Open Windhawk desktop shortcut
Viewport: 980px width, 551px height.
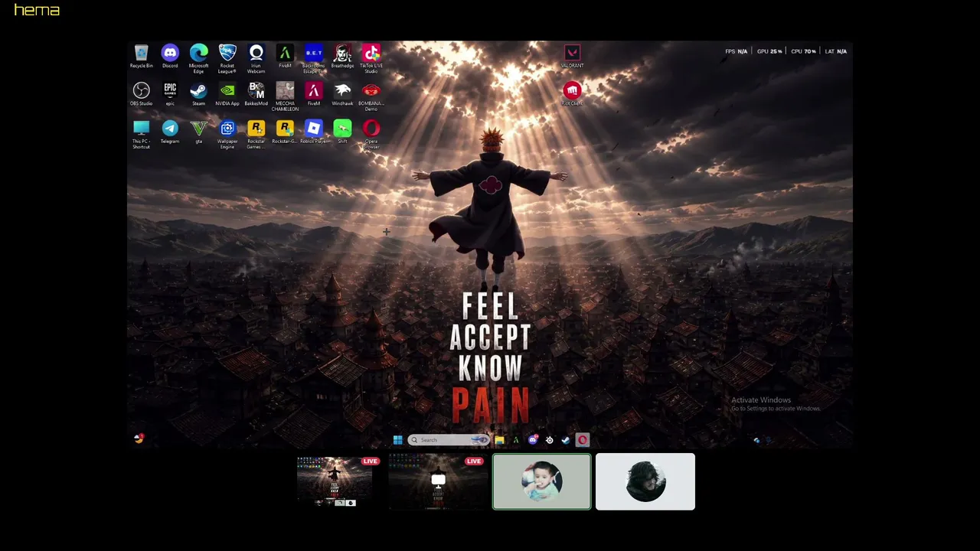pyautogui.click(x=342, y=94)
